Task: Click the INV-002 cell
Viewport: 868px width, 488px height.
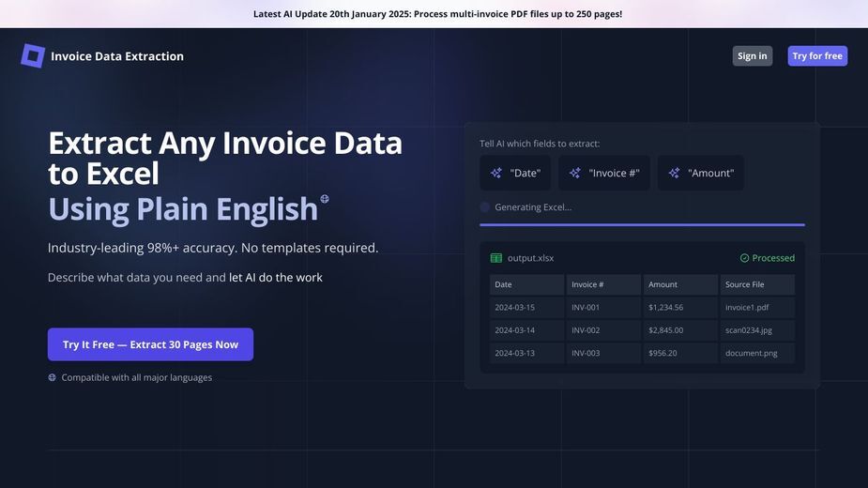Action: pyautogui.click(x=603, y=330)
